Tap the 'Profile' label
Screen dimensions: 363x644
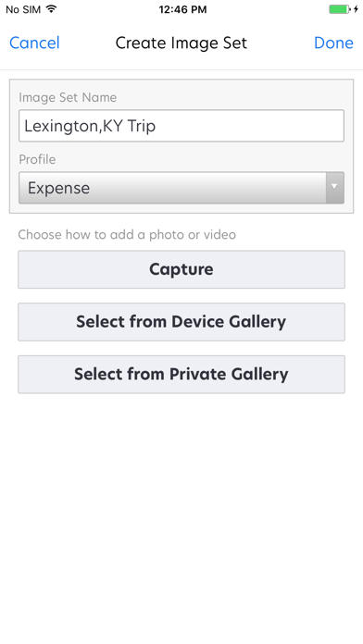point(37,159)
